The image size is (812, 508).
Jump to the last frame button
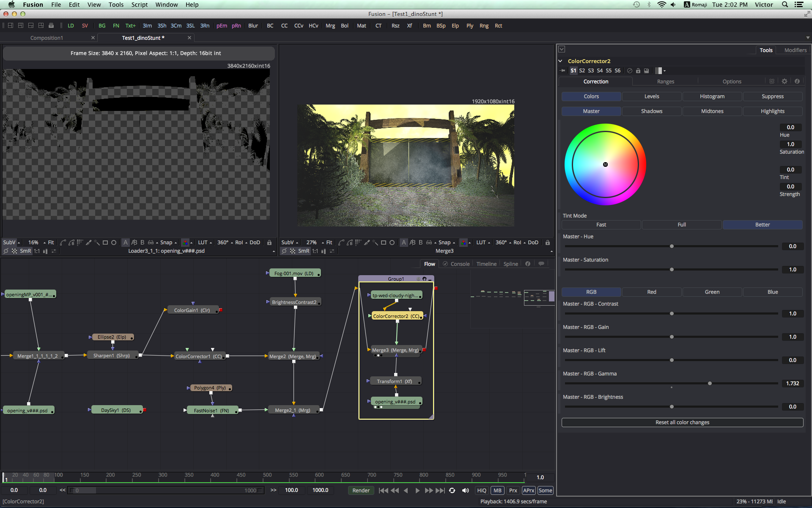point(440,490)
